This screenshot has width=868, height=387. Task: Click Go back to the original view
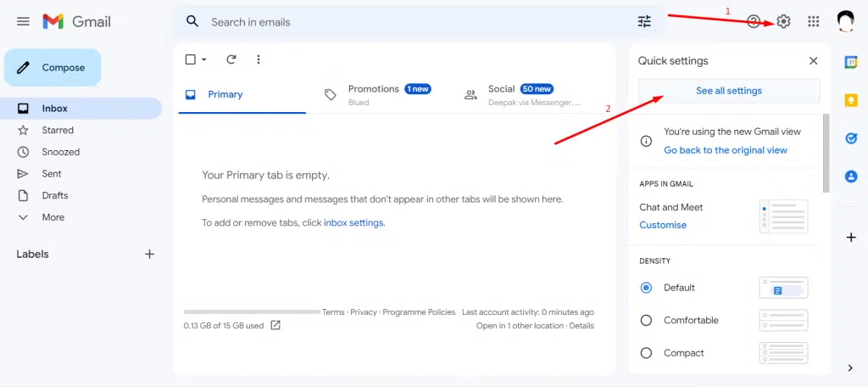726,150
